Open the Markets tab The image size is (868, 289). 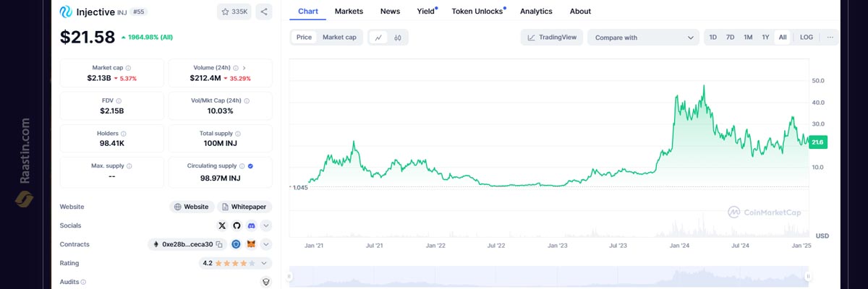349,12
